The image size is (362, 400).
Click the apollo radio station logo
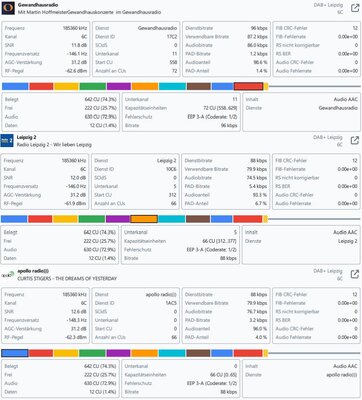point(7,275)
